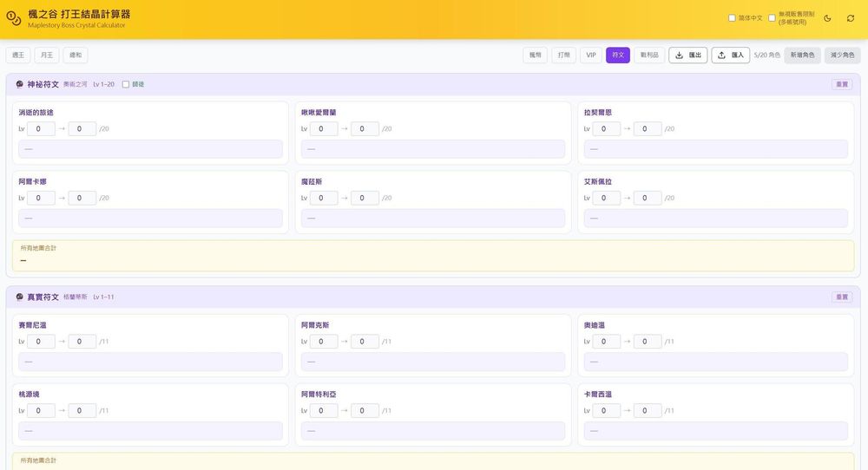Click the 新增角色 button
The width and height of the screenshot is (868, 470).
[x=802, y=55]
